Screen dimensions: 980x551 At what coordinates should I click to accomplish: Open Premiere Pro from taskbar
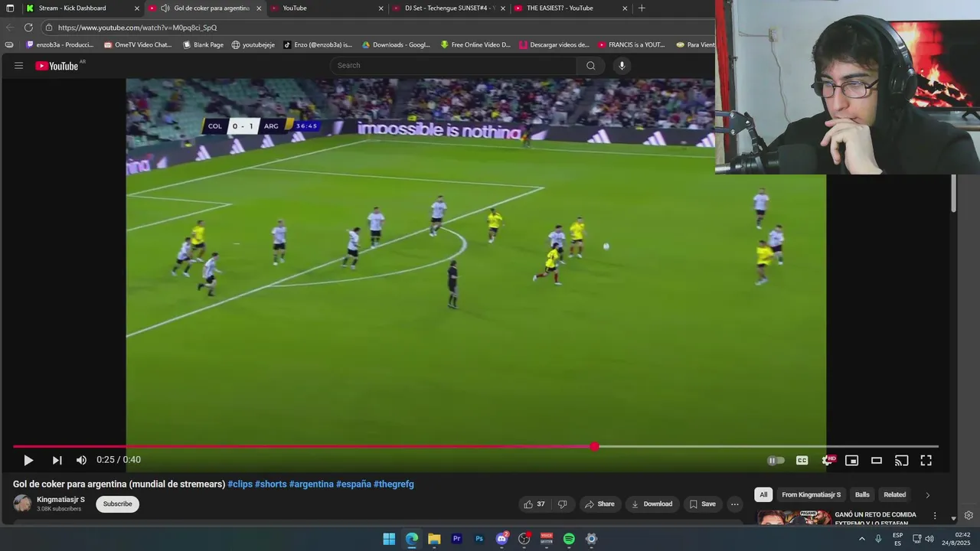pyautogui.click(x=457, y=539)
